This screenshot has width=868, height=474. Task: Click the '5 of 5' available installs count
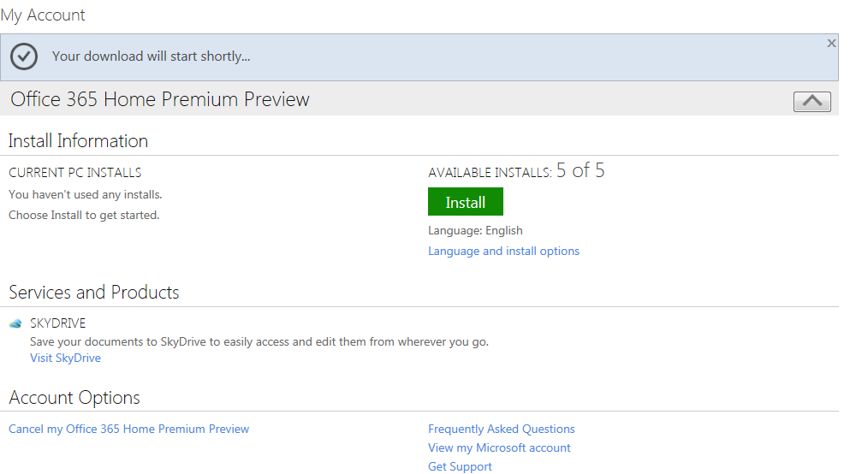coord(580,171)
